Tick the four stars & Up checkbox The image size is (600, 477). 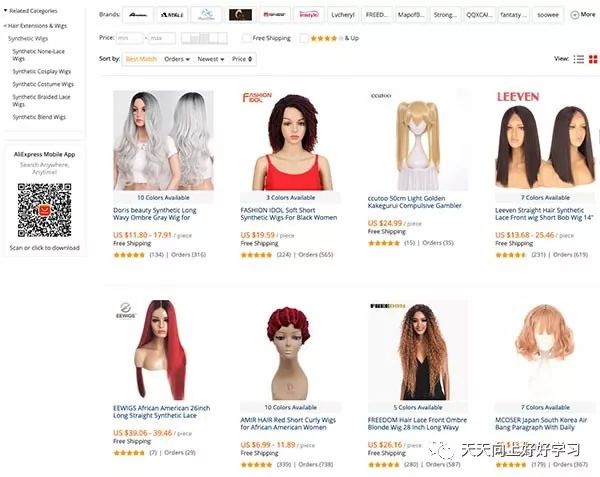coord(304,38)
